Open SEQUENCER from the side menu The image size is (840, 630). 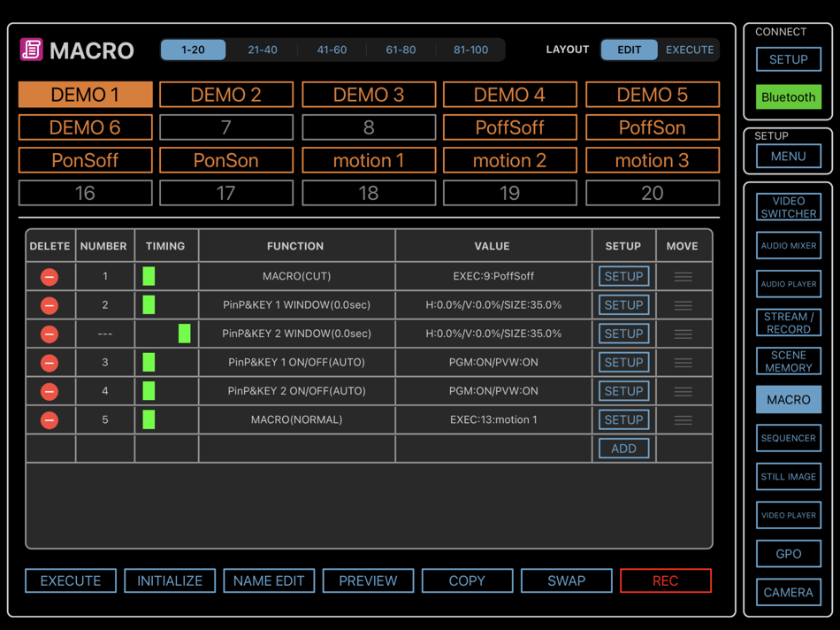[788, 438]
